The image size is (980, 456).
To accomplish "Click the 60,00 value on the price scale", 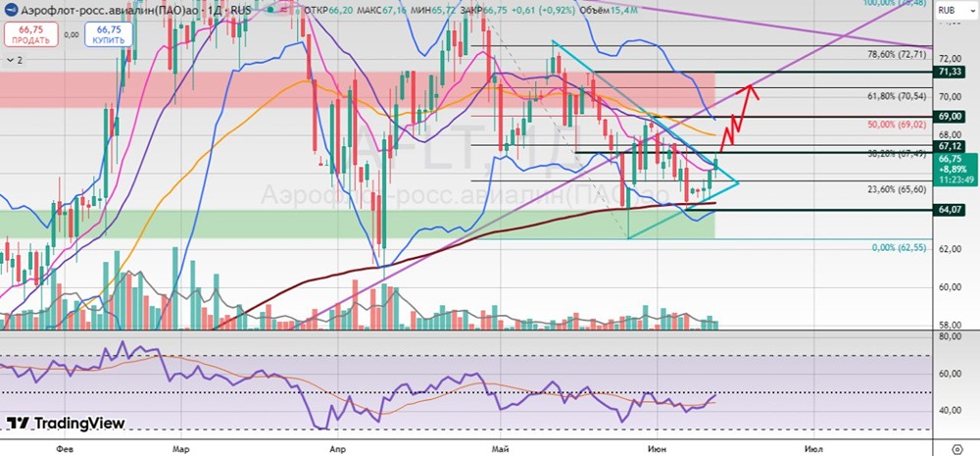I will (952, 287).
